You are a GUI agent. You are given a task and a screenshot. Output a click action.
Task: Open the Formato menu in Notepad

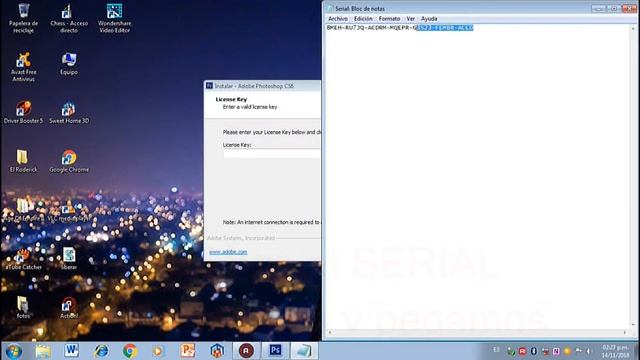coord(389,19)
